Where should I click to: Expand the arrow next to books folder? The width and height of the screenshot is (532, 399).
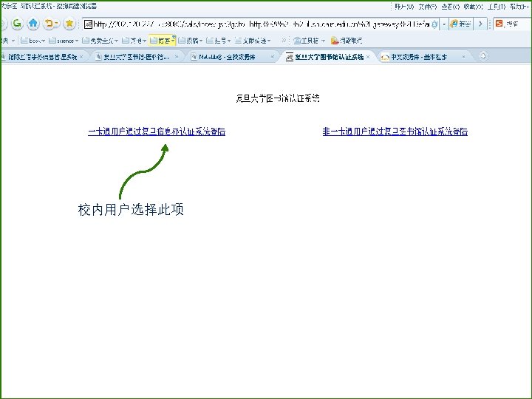(44, 41)
